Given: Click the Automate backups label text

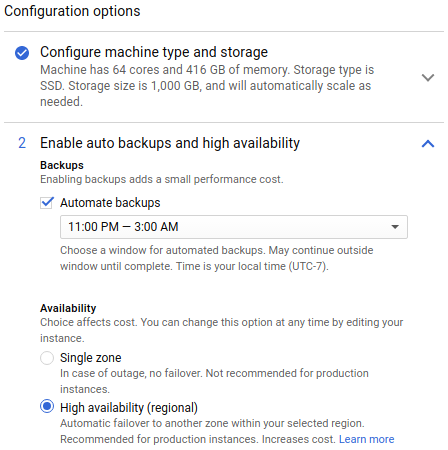Looking at the screenshot, I should (x=110, y=203).
